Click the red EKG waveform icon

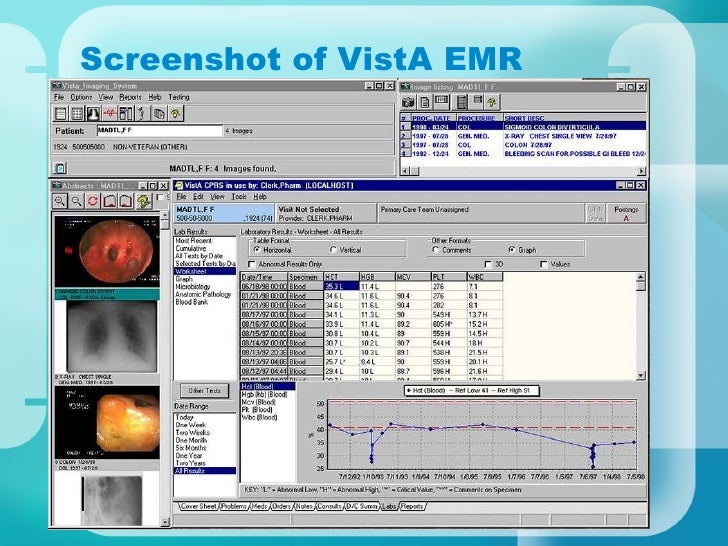click(110, 113)
